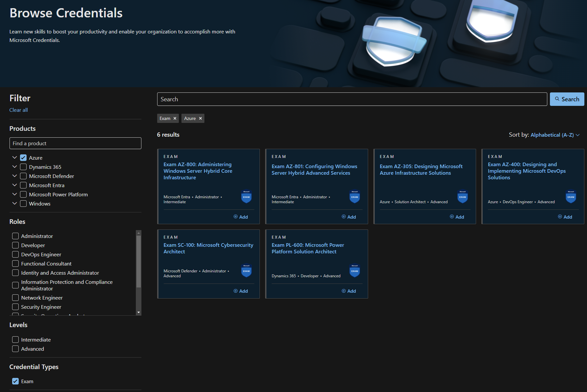Uncheck the Azure product filter
Viewport: 587px width, 392px height.
[23, 157]
